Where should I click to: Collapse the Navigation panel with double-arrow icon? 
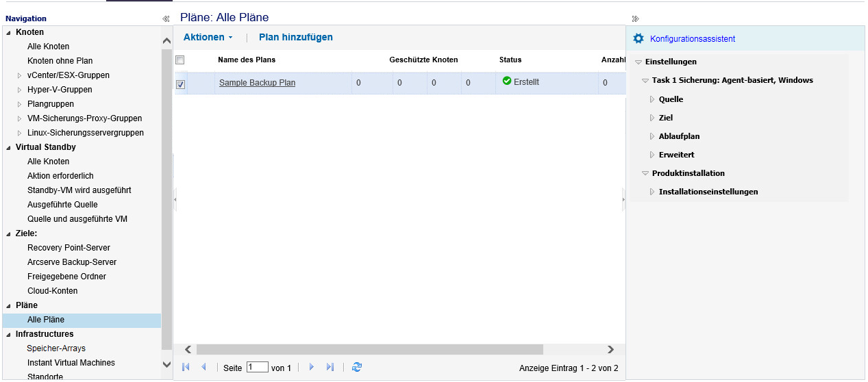(x=166, y=19)
